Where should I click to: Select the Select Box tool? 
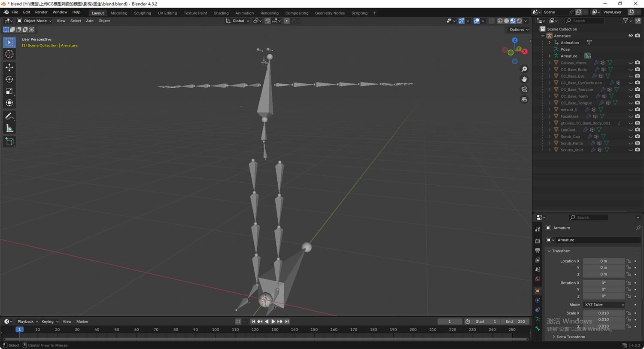[x=9, y=42]
